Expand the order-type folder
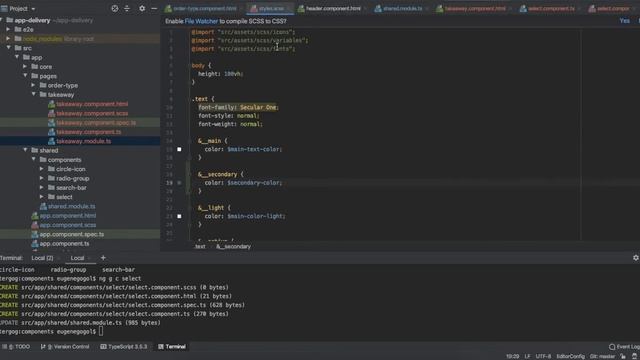The image size is (640, 360). (33, 85)
